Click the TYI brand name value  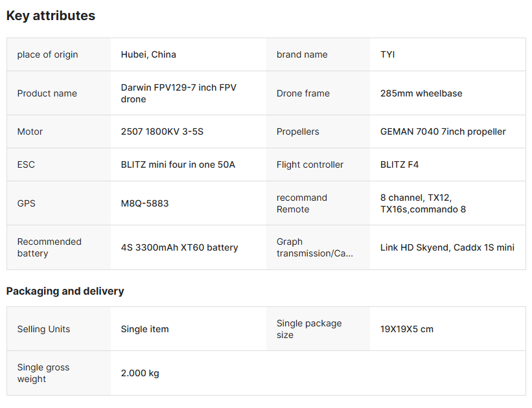(387, 54)
